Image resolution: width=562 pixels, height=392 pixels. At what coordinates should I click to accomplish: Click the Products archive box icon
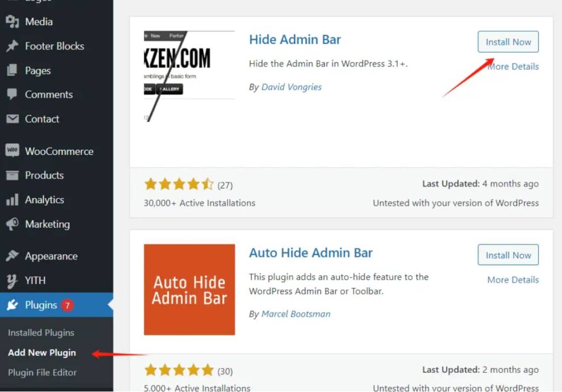[x=12, y=175]
